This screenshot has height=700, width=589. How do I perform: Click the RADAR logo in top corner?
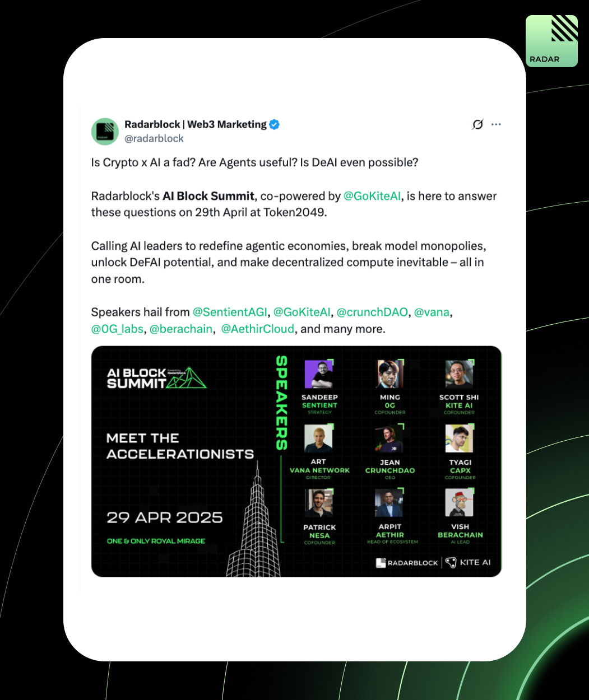point(551,41)
